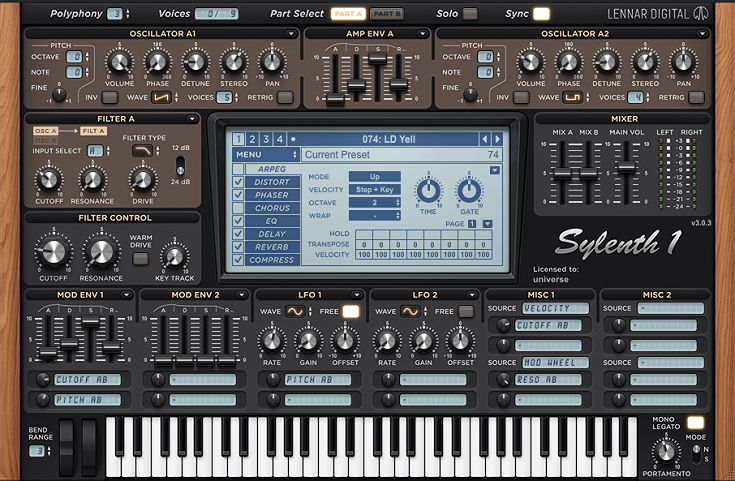Click the Oscillator A1 Phase knob
735x481 pixels.
click(x=157, y=62)
